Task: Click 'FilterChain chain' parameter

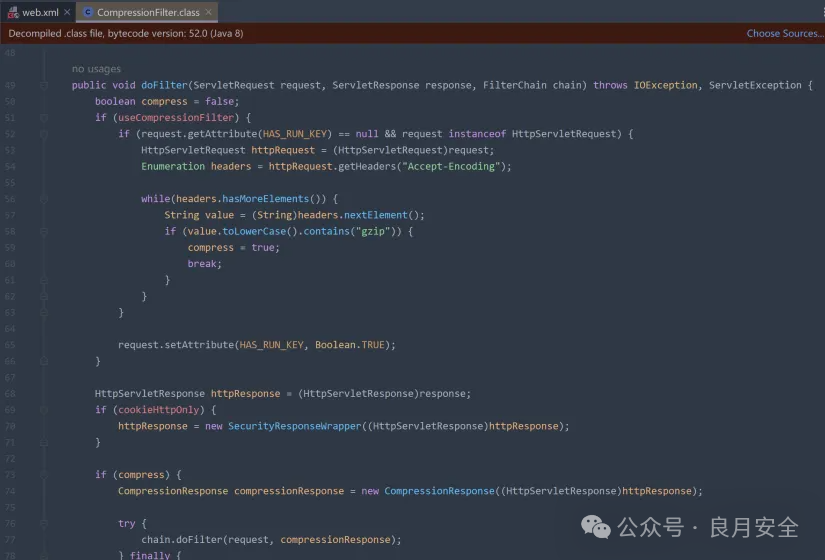Action: click(532, 85)
